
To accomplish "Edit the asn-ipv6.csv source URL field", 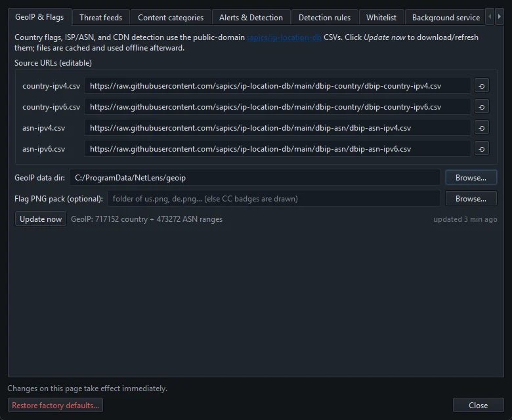I will pyautogui.click(x=278, y=149).
